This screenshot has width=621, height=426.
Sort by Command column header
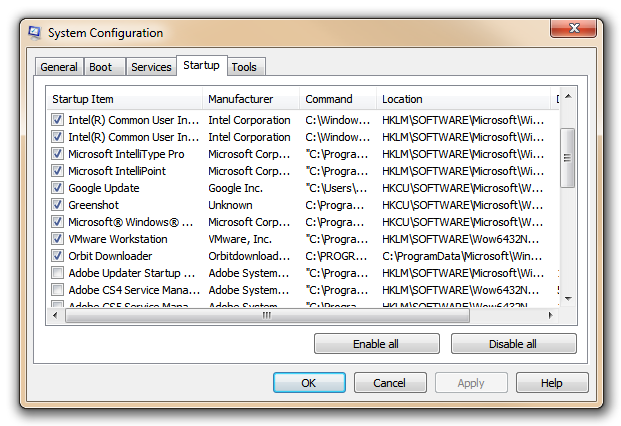tap(338, 99)
